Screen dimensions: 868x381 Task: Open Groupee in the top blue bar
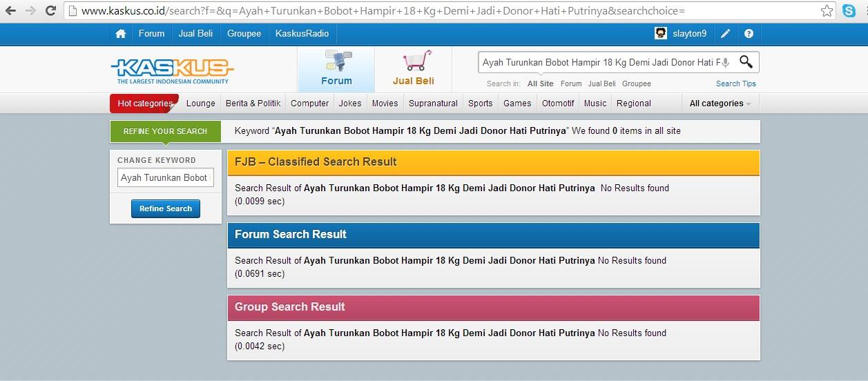click(x=244, y=33)
